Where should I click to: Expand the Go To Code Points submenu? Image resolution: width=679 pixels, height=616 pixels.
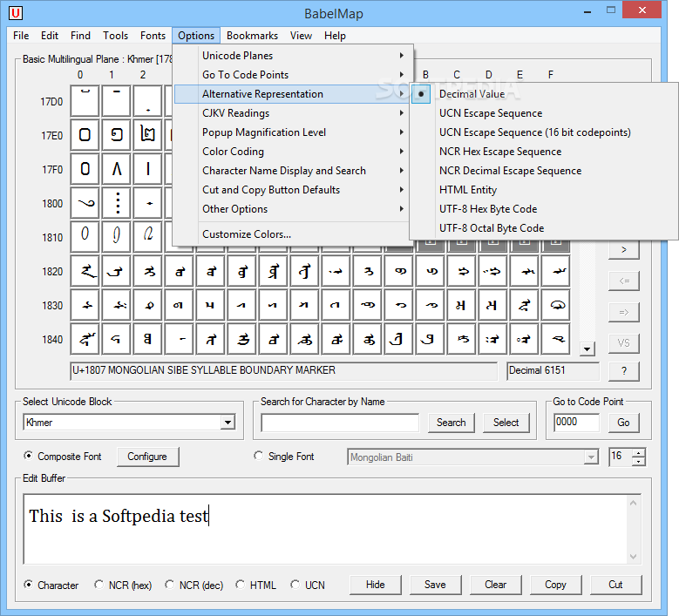point(293,74)
